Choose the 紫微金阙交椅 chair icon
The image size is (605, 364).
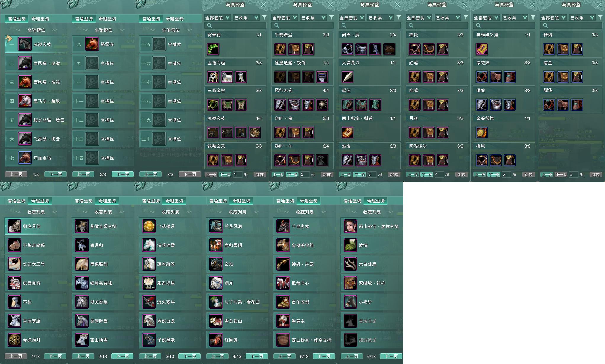click(x=81, y=226)
